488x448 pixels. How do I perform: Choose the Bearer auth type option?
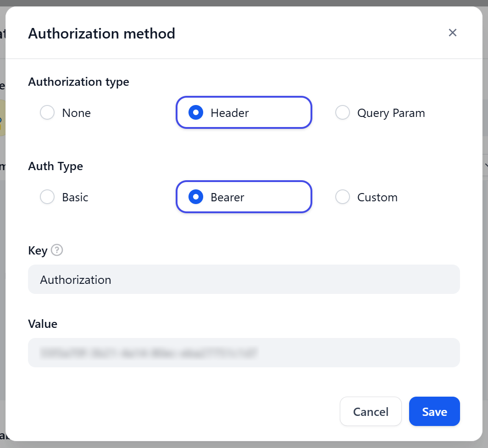pyautogui.click(x=244, y=197)
